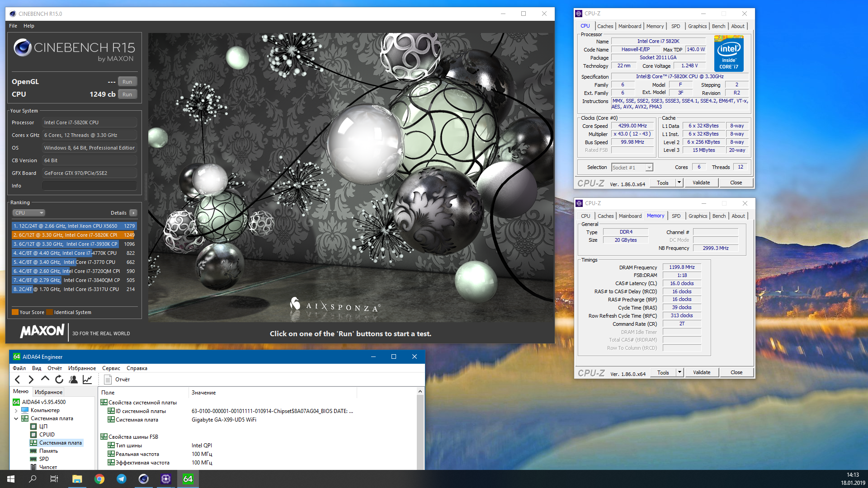
Task: Click the scroll-up arrow in AIDA64 details pane
Action: [420, 391]
